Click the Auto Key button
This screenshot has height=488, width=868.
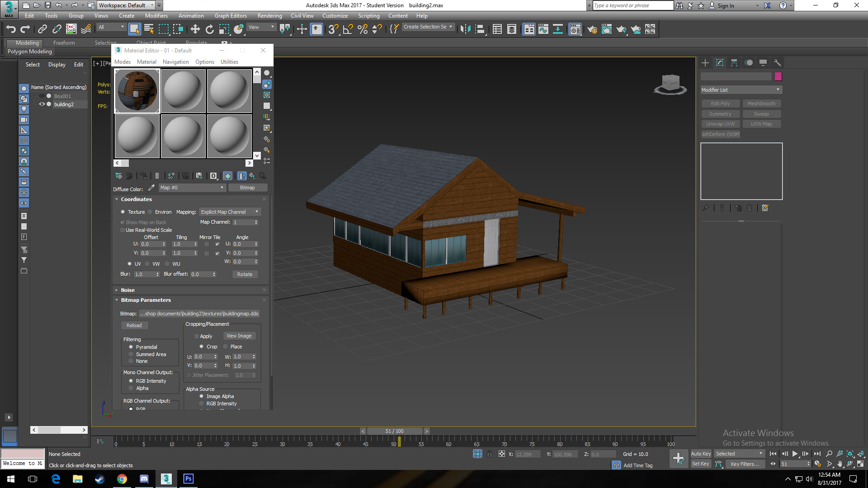tap(701, 454)
